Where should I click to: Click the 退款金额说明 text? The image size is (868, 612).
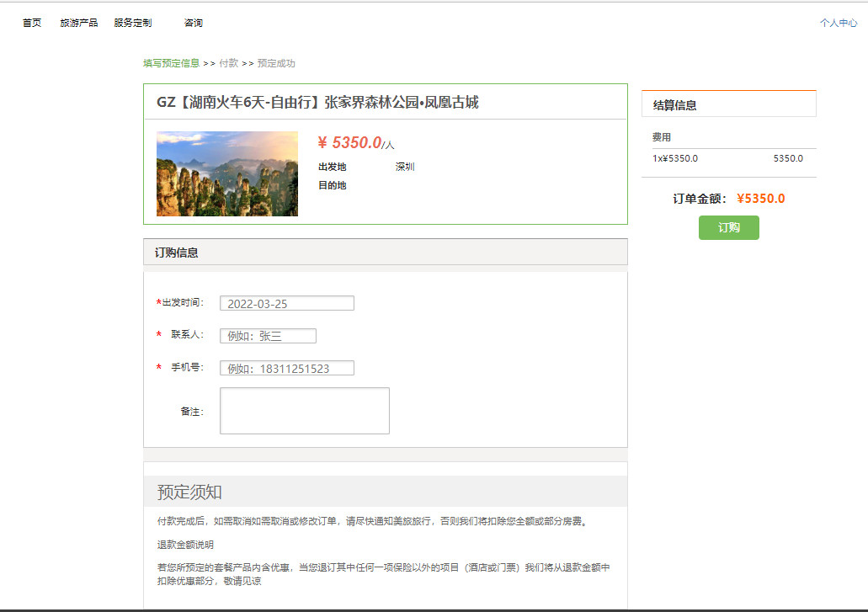click(x=185, y=545)
